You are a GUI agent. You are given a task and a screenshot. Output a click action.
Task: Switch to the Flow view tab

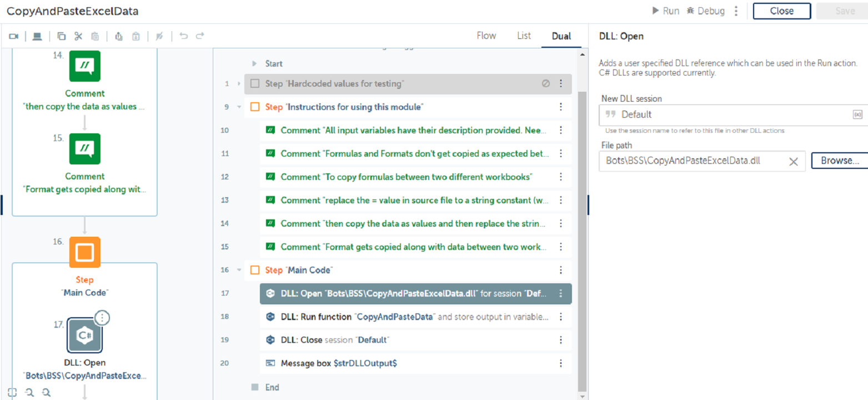click(486, 36)
